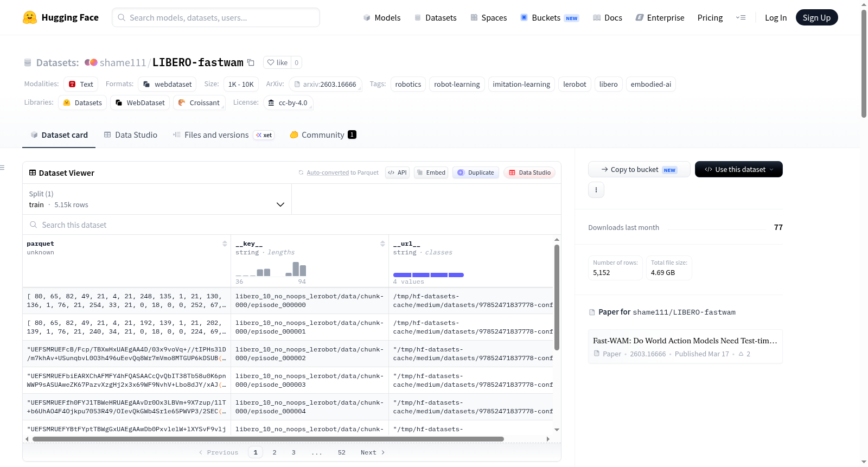The width and height of the screenshot is (868, 467).
Task: Click the __url__ classes bar
Action: (429, 275)
